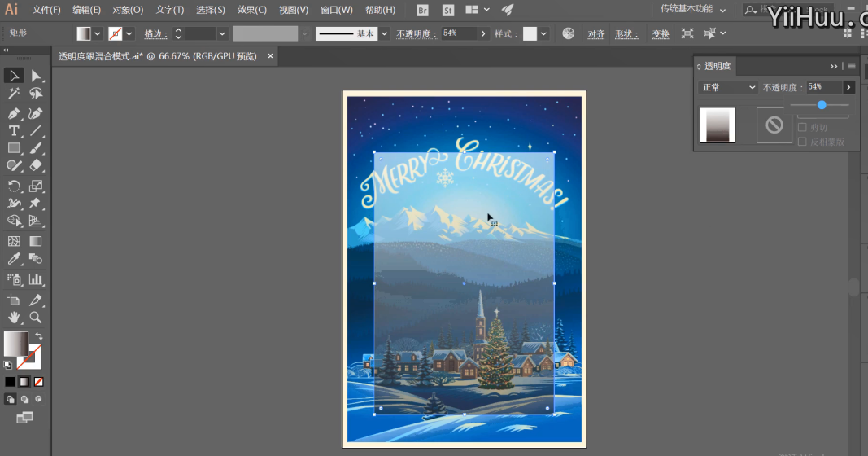Select the Perspective Grid tool
This screenshot has height=456, width=868.
pos(36,221)
